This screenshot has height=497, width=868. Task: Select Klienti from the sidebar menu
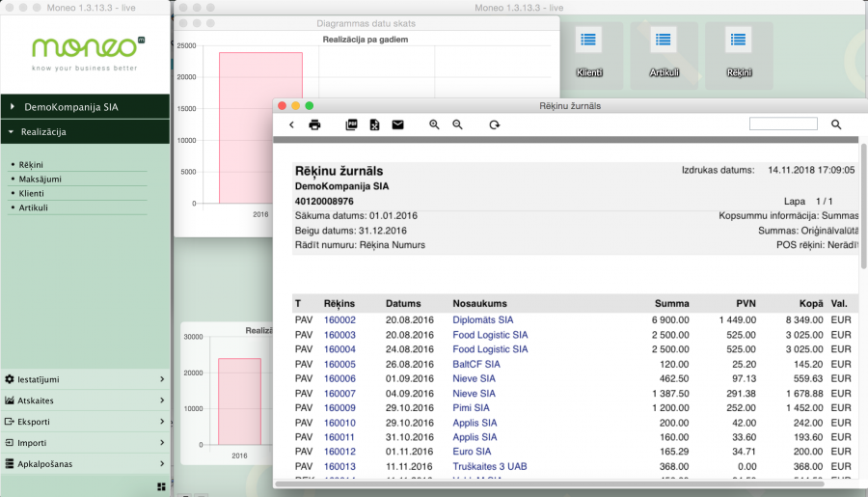point(32,193)
